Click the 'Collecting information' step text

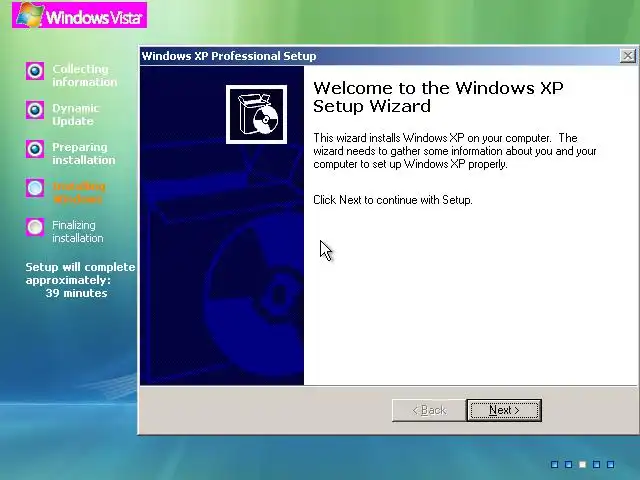coord(84,76)
